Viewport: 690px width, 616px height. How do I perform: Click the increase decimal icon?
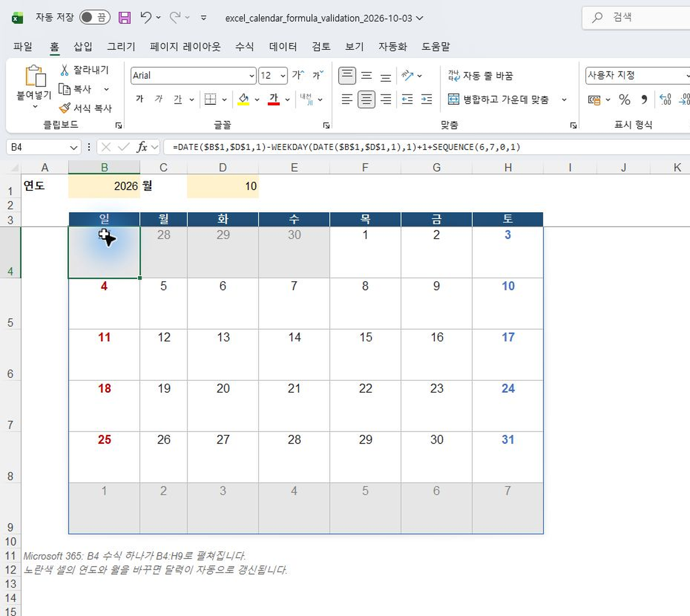[665, 100]
